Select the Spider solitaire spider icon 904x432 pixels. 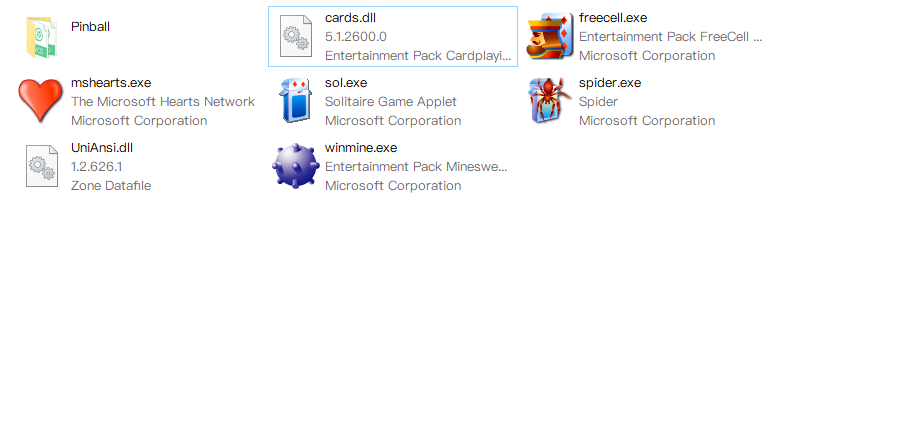(550, 101)
